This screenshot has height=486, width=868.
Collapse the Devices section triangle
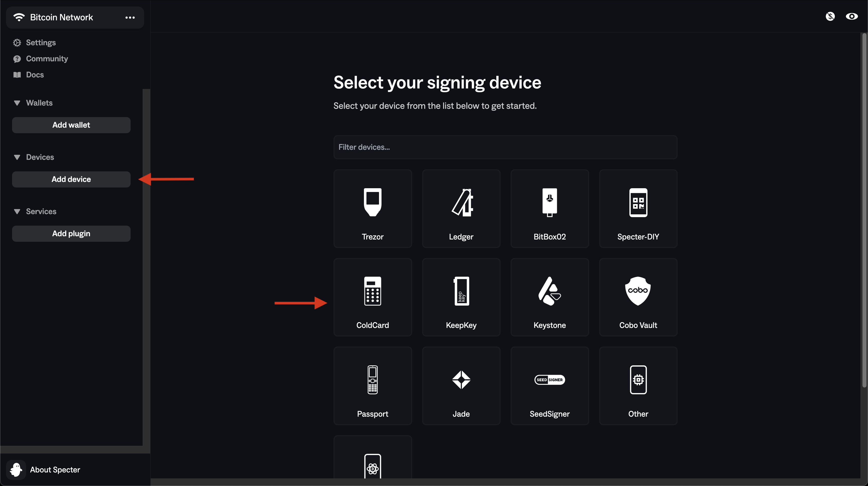pyautogui.click(x=17, y=157)
